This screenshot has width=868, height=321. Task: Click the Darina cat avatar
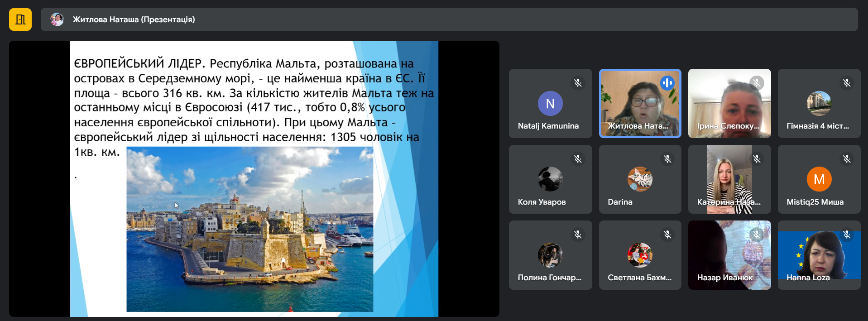coord(640,179)
